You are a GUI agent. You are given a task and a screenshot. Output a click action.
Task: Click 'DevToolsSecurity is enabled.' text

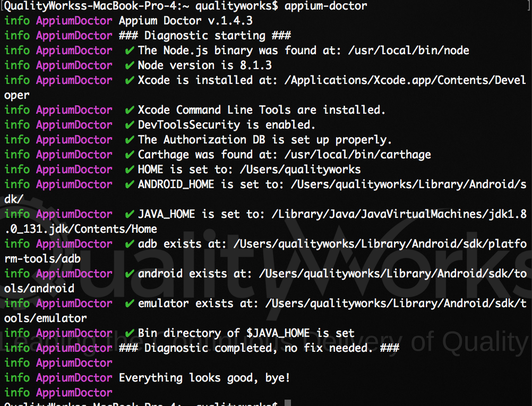pos(226,125)
